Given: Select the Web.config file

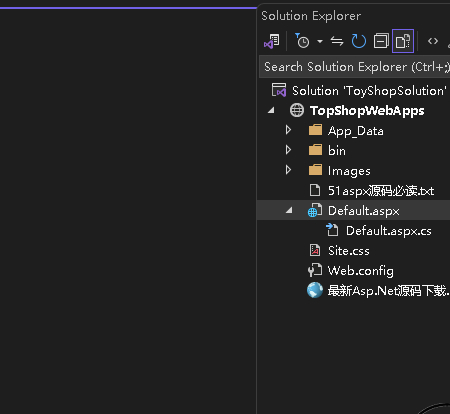Looking at the screenshot, I should [x=361, y=271].
